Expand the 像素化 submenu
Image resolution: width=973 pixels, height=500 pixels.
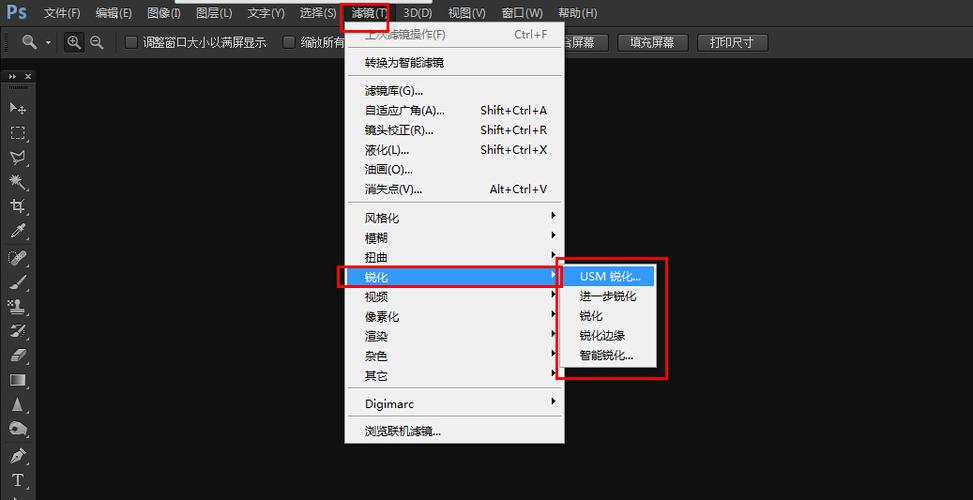454,316
